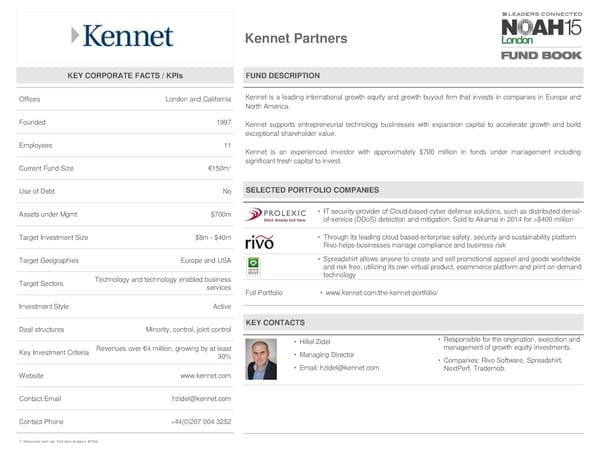Click the Kennet Partners page title
The width and height of the screenshot is (600, 450).
point(296,39)
